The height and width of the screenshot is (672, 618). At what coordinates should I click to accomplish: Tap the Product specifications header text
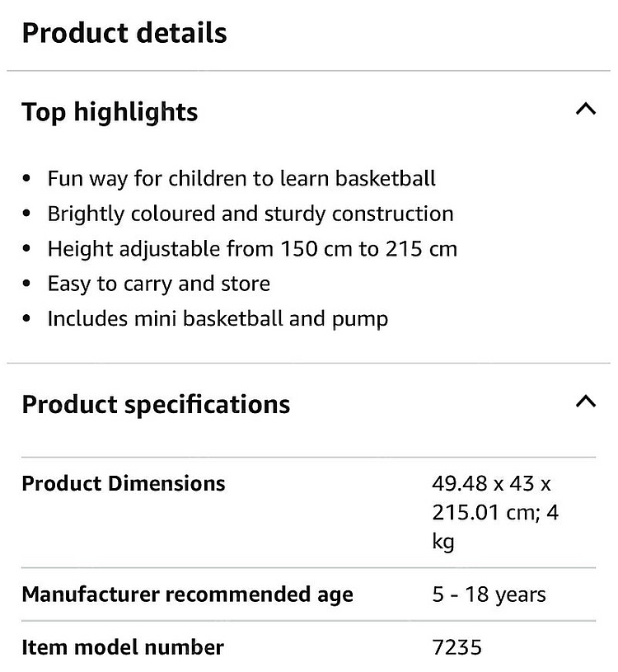pos(156,405)
